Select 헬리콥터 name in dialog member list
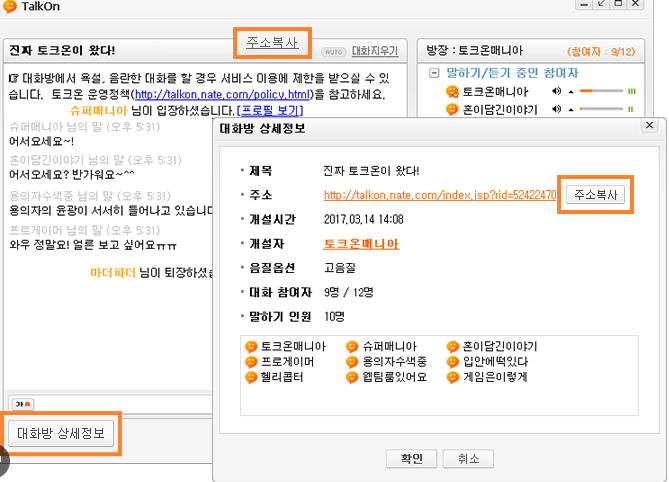The width and height of the screenshot is (669, 482). pos(282,377)
